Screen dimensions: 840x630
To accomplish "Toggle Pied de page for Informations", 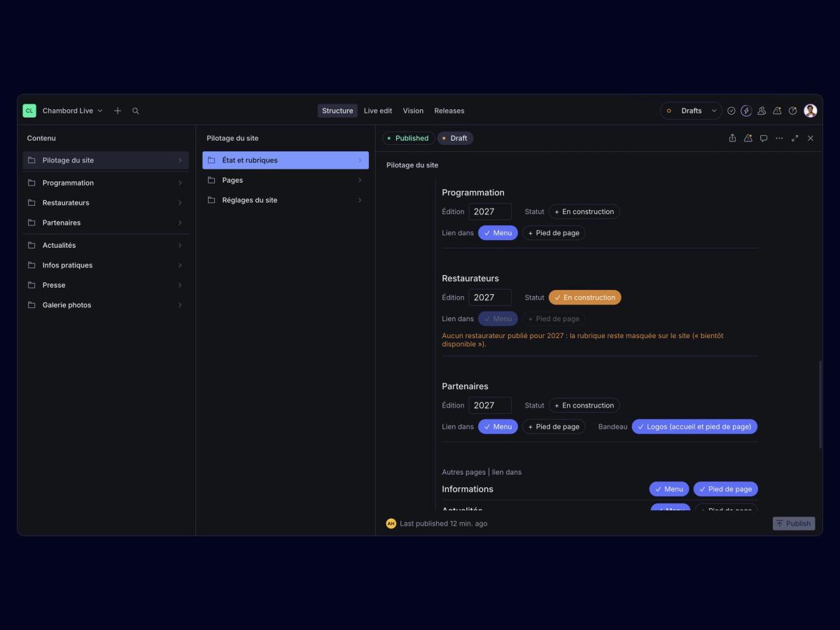I will tap(725, 489).
